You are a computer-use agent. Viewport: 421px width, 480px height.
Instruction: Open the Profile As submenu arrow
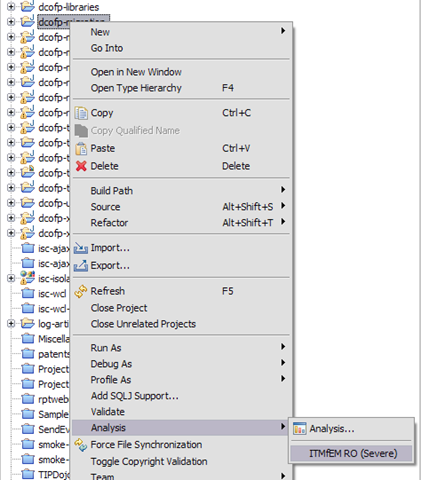[283, 379]
